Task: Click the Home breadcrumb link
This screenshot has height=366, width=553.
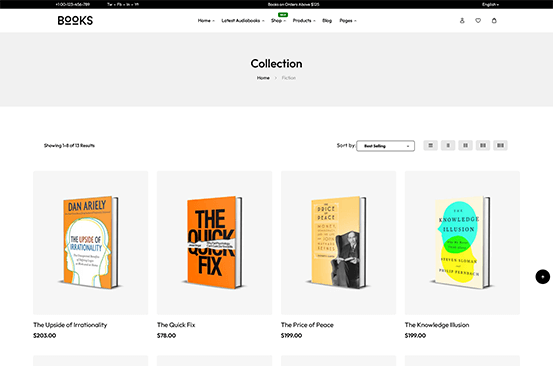Action: (263, 78)
